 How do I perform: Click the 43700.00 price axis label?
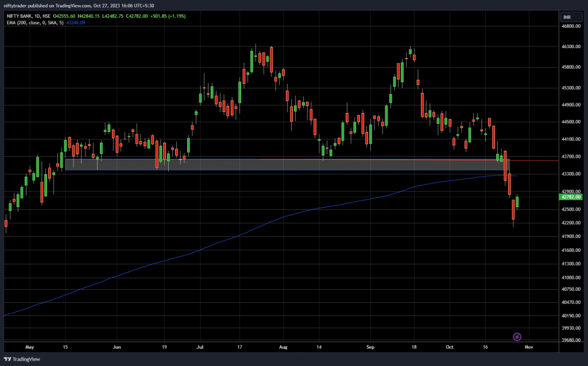pyautogui.click(x=571, y=157)
